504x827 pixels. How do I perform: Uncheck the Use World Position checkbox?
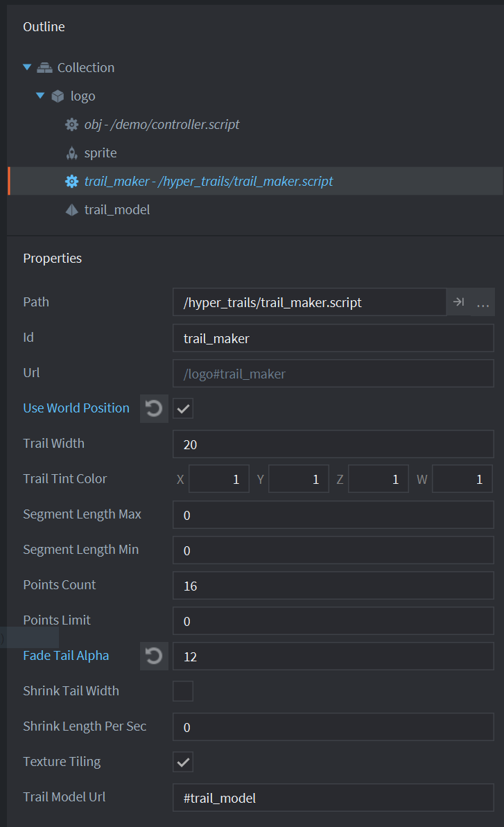click(x=183, y=409)
